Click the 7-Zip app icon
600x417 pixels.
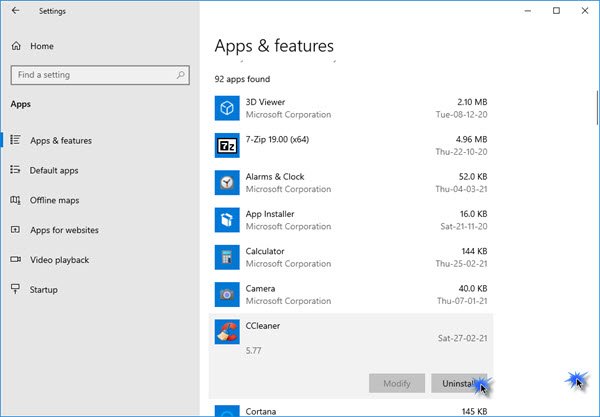(227, 145)
